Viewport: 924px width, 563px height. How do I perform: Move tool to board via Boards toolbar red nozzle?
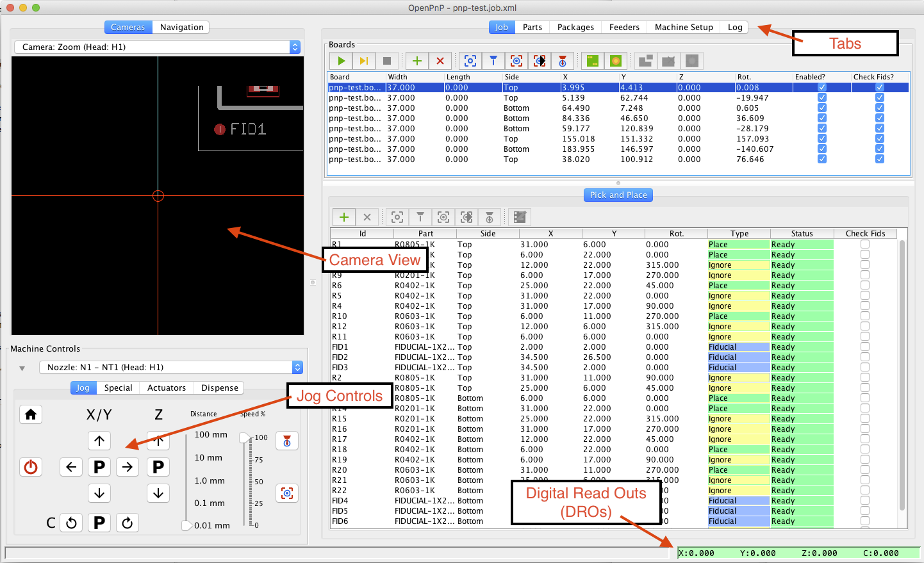pos(563,61)
